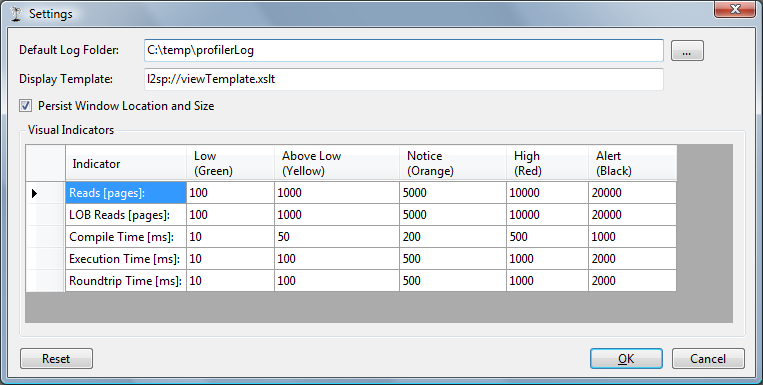Image resolution: width=763 pixels, height=385 pixels.
Task: Select High value 10000 in Reads [pages] row
Action: 547,193
